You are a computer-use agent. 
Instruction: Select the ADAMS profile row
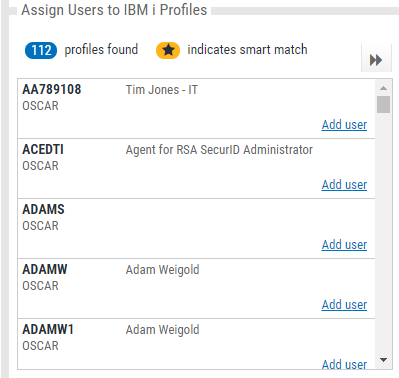196,228
